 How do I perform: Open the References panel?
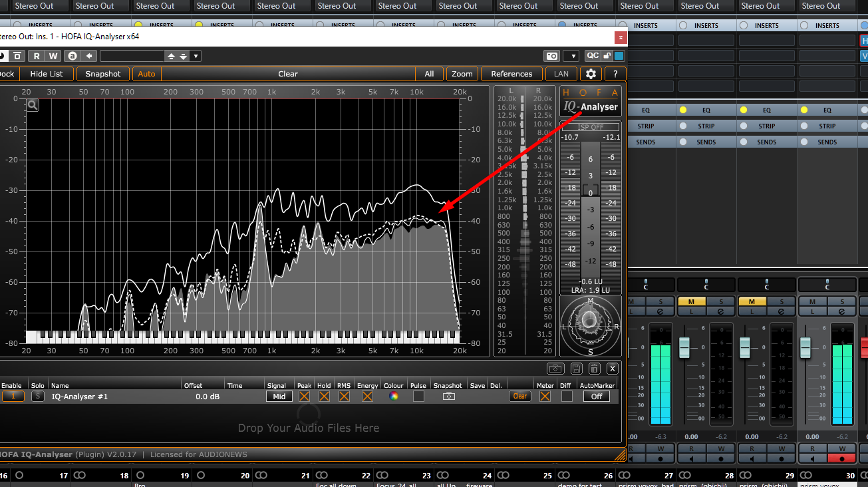pos(511,74)
